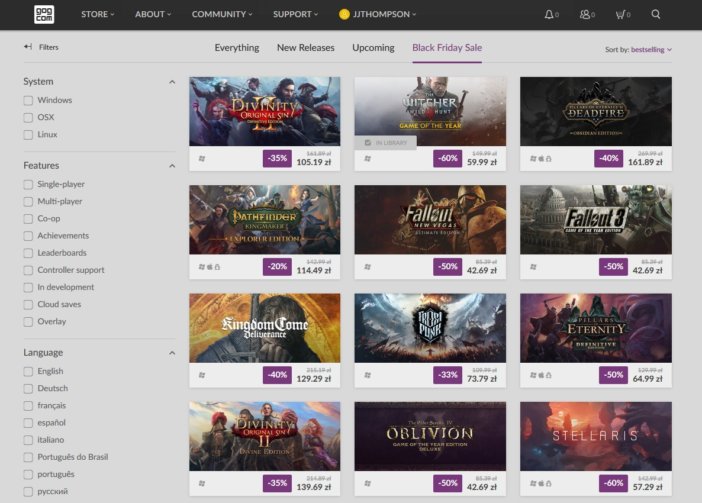The width and height of the screenshot is (702, 503).
Task: Click the -35% badge on Divinity Definitive Edition
Action: [x=277, y=158]
